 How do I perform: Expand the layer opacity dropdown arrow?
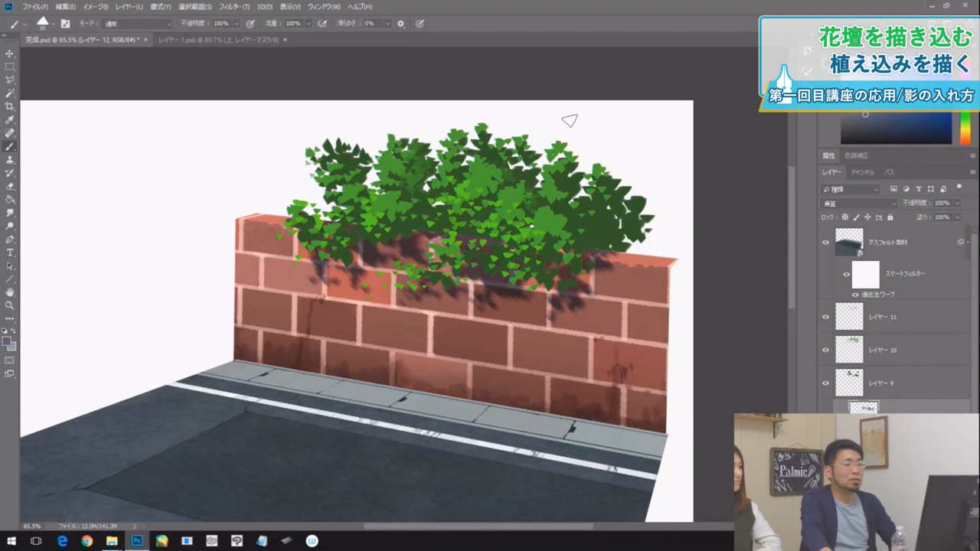tap(957, 204)
